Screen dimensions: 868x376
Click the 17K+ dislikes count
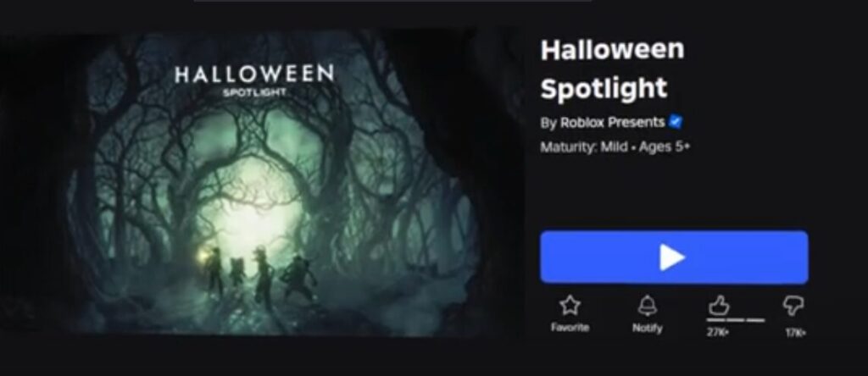pyautogui.click(x=796, y=333)
